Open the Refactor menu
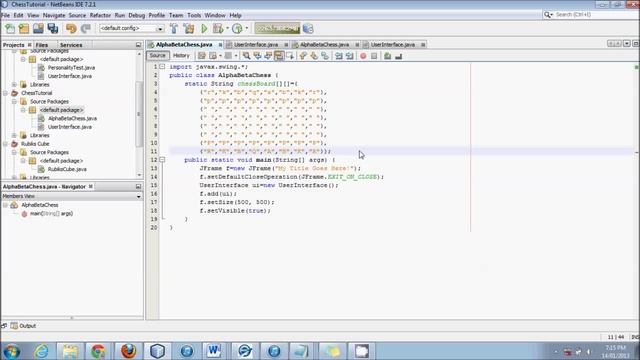 [x=100, y=15]
